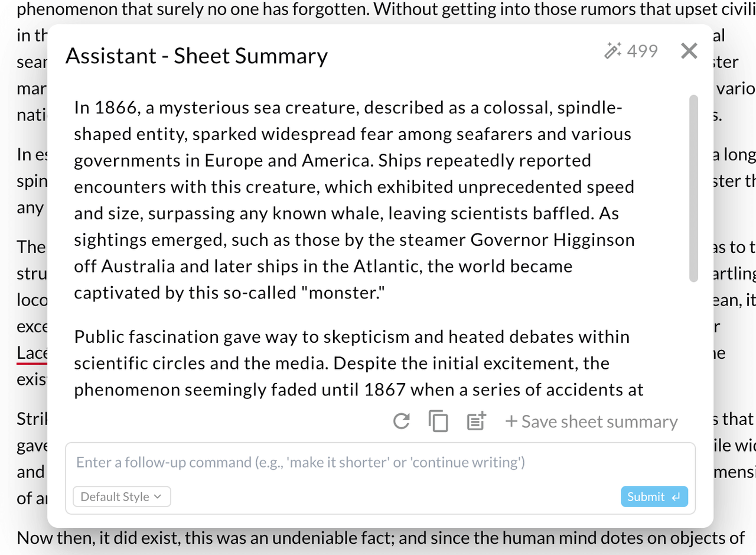Click the background line "Now then, it did exist"
This screenshot has width=756, height=555.
(x=380, y=538)
